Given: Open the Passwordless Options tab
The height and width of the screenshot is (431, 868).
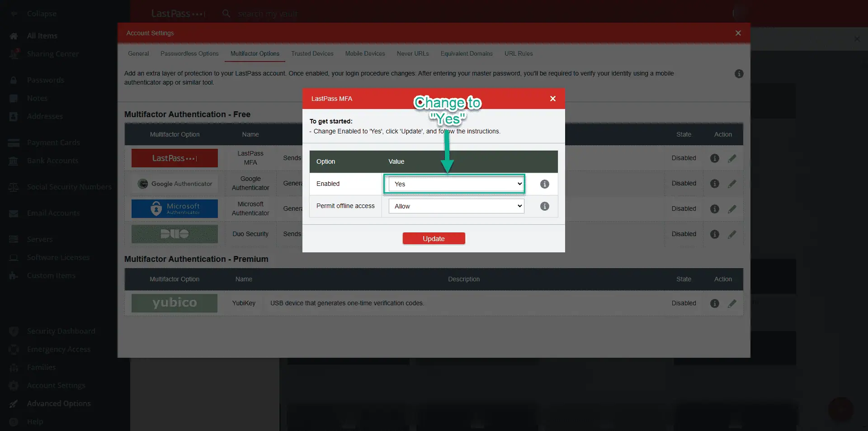Looking at the screenshot, I should tap(189, 53).
